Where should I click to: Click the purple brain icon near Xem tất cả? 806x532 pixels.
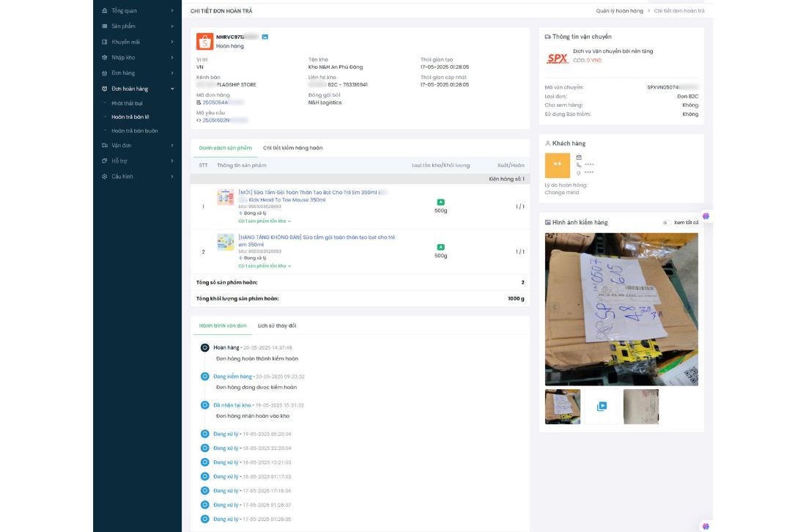pos(706,216)
